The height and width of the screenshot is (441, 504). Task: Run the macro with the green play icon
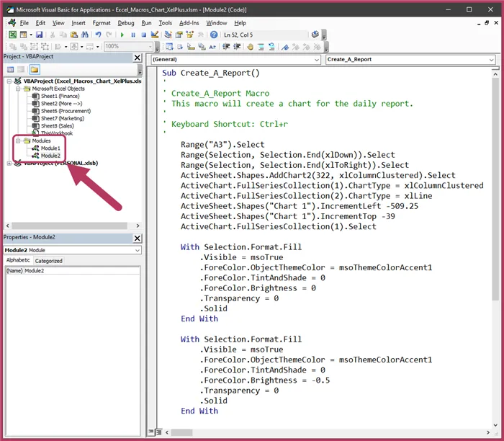[122, 35]
